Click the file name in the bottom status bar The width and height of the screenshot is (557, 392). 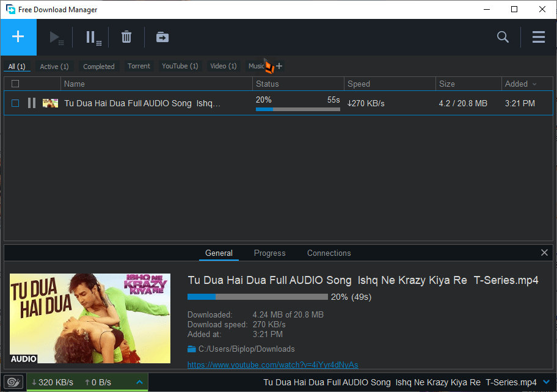[x=399, y=382]
